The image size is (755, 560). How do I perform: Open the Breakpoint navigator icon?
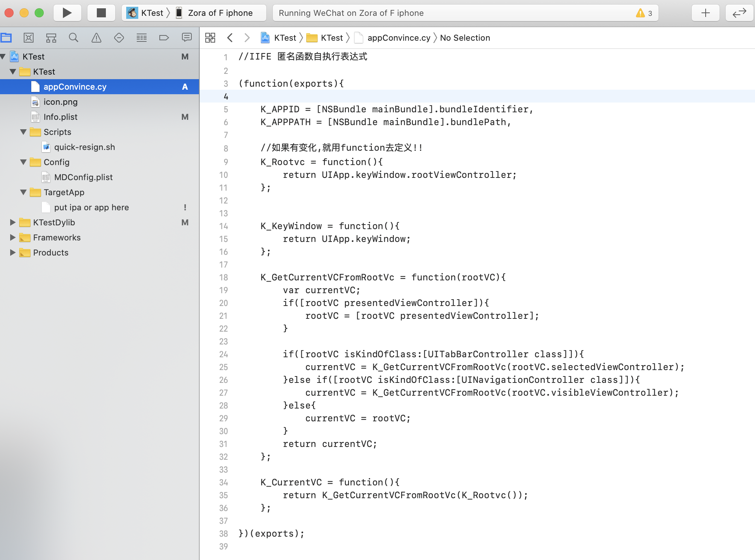click(164, 38)
